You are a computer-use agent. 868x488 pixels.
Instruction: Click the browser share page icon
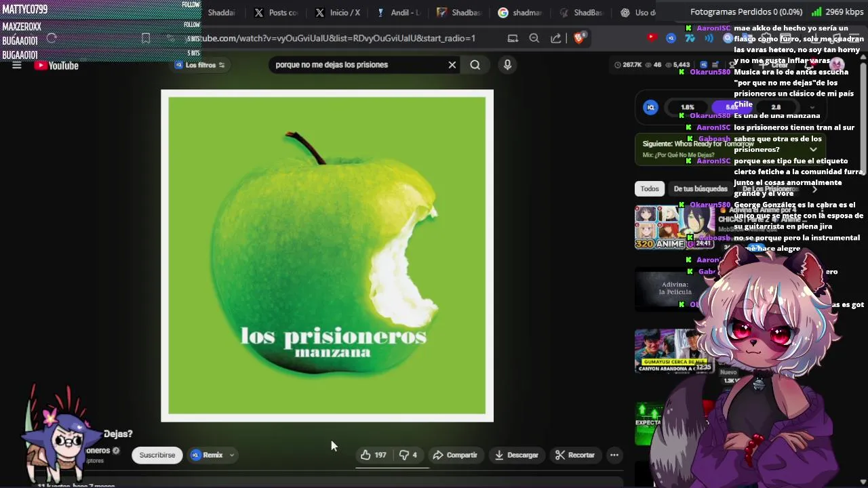556,39
